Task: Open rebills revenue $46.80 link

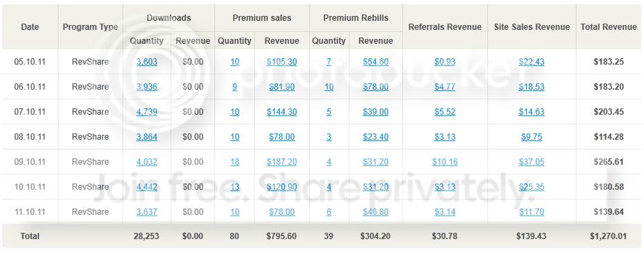Action: 375,212
